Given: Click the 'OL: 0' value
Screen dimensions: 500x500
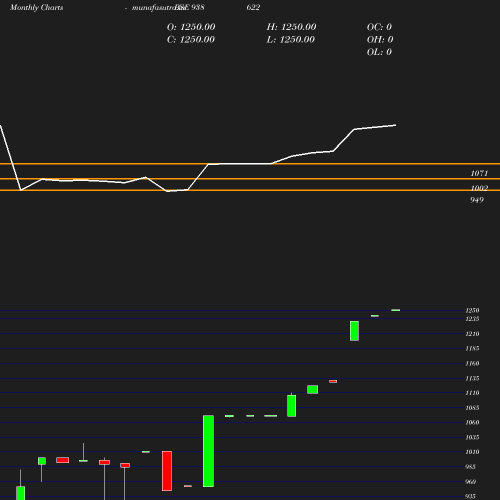Looking at the screenshot, I should point(379,52).
